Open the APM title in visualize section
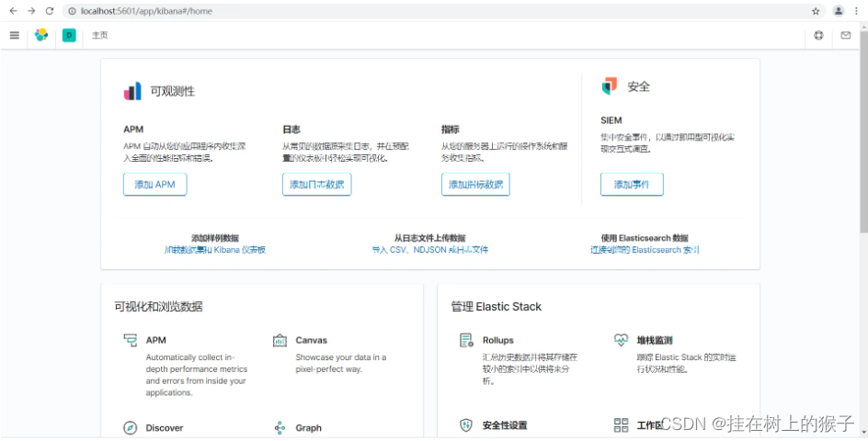This screenshot has width=868, height=441. click(156, 340)
